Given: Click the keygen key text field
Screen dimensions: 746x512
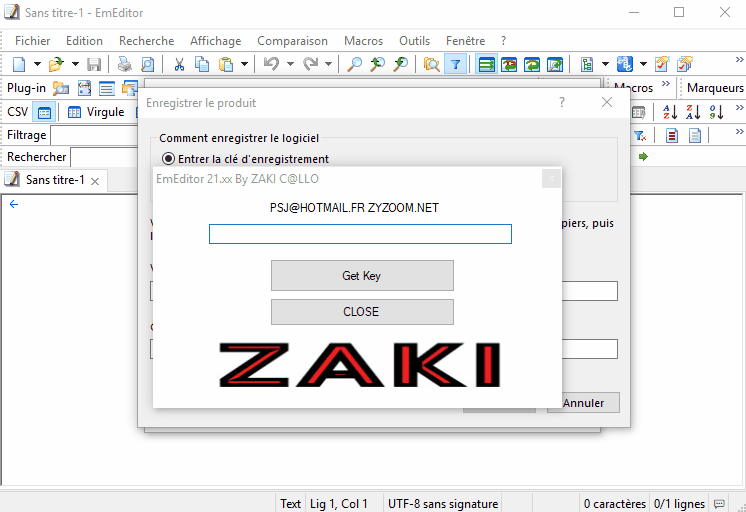Looking at the screenshot, I should coord(360,234).
